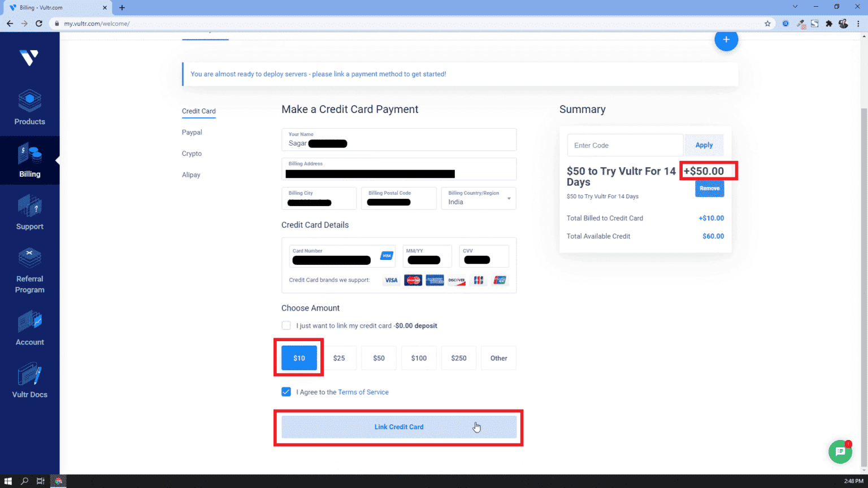This screenshot has height=488, width=868.
Task: Expand the Billing Country/Region dropdown
Action: click(x=479, y=198)
